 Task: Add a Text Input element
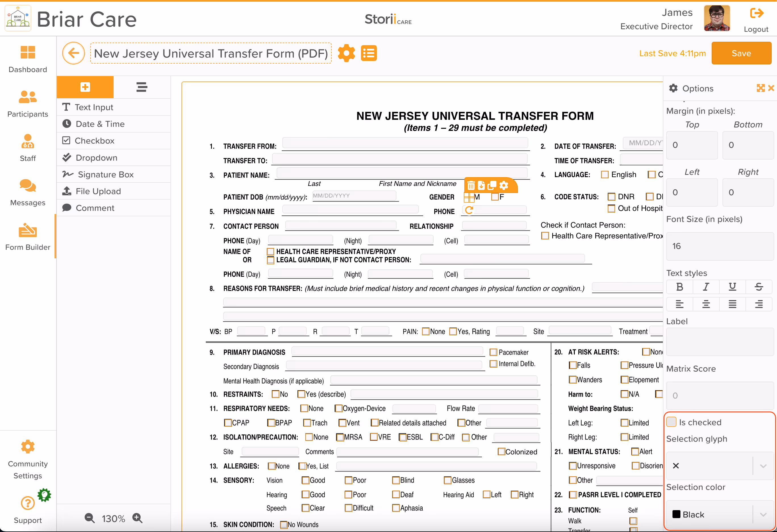pyautogui.click(x=114, y=107)
